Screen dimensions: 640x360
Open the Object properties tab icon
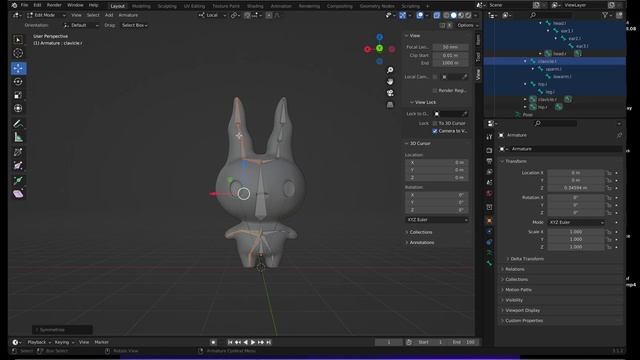point(489,221)
